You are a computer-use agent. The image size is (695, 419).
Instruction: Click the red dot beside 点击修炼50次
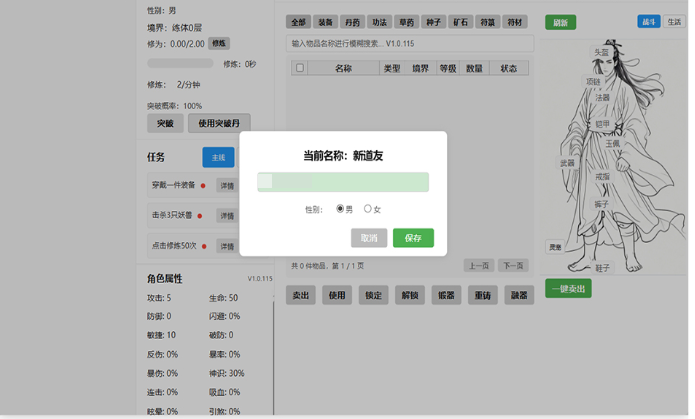click(204, 246)
